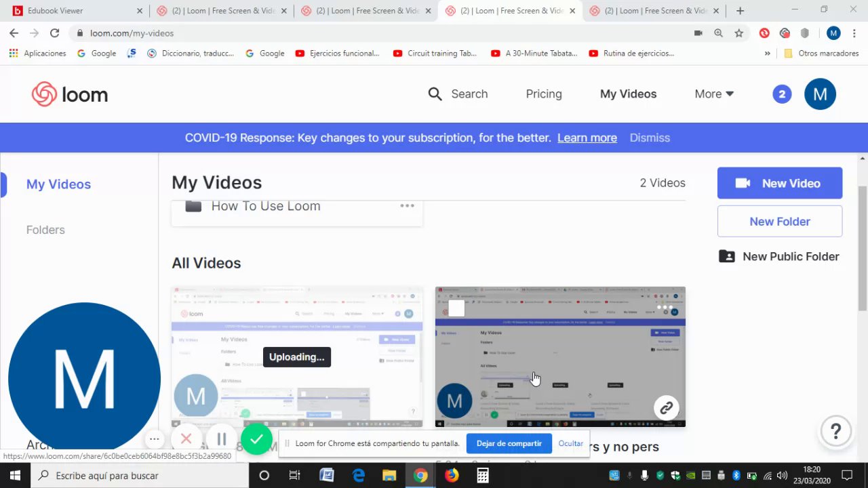
Task: Go back to the previous page
Action: click(14, 33)
